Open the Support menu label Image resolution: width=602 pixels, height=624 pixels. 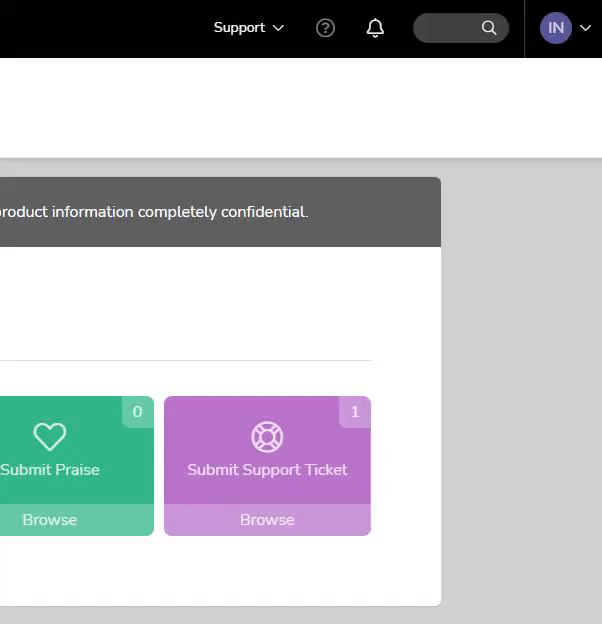click(x=239, y=27)
